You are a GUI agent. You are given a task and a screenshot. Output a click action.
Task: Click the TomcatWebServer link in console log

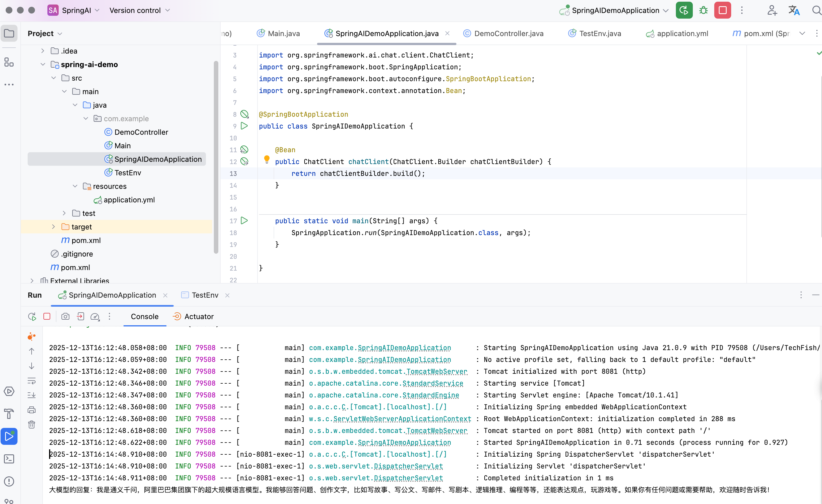(437, 371)
